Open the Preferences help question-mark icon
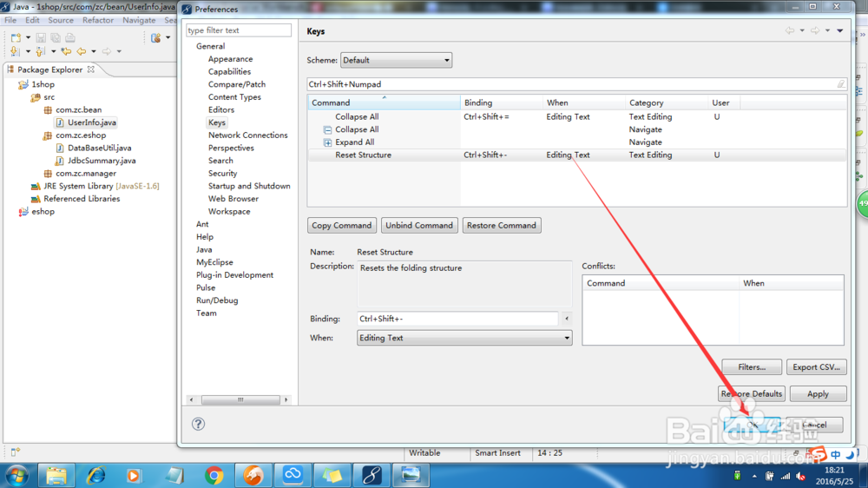Screen dimensions: 868x488 198,424
